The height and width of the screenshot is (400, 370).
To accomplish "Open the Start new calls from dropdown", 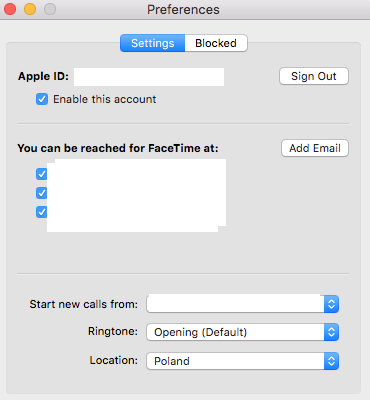I will 243,304.
